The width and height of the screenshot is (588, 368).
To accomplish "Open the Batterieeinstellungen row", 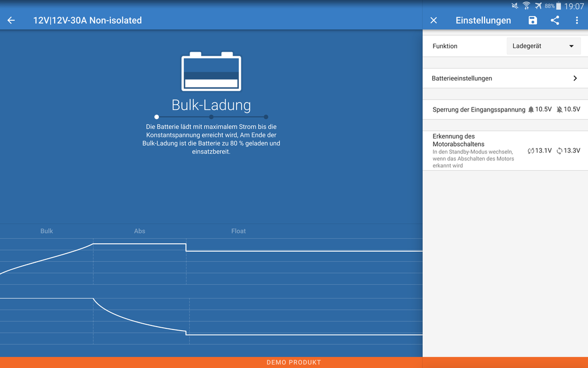I will point(505,78).
